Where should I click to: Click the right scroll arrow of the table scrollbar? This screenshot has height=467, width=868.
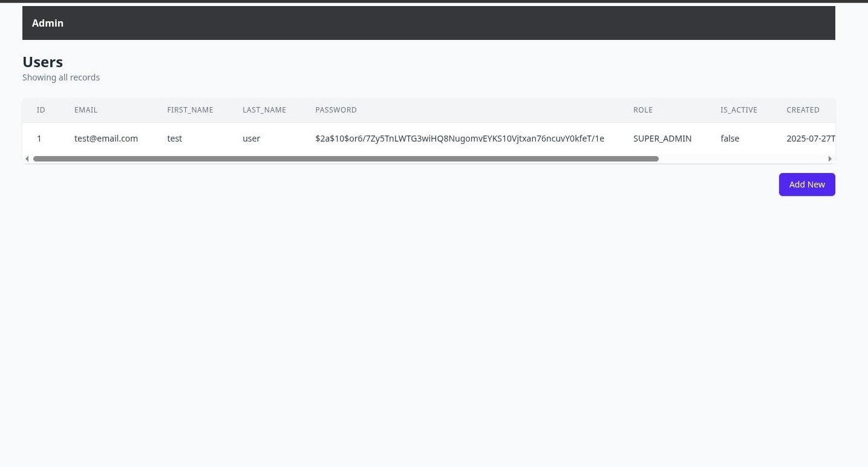click(x=830, y=158)
